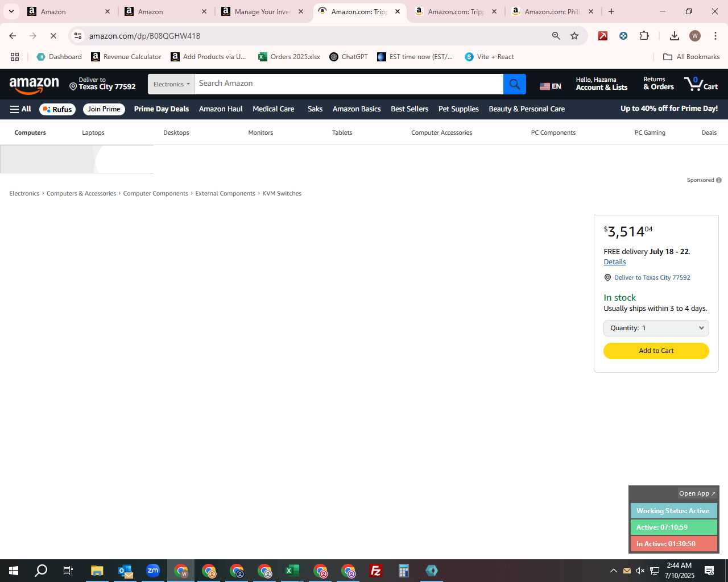Image resolution: width=728 pixels, height=582 pixels.
Task: Open Account & Lists menu
Action: pos(601,84)
